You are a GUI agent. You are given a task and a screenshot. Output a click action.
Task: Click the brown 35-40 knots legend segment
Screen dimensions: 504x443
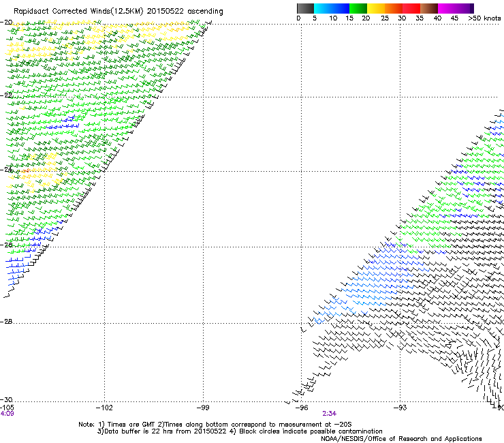point(429,8)
